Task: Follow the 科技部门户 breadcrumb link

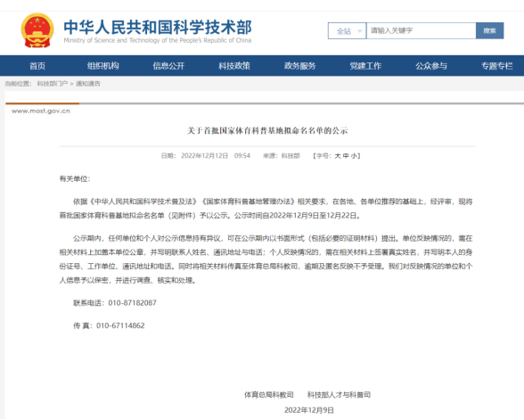Action: tap(52, 84)
